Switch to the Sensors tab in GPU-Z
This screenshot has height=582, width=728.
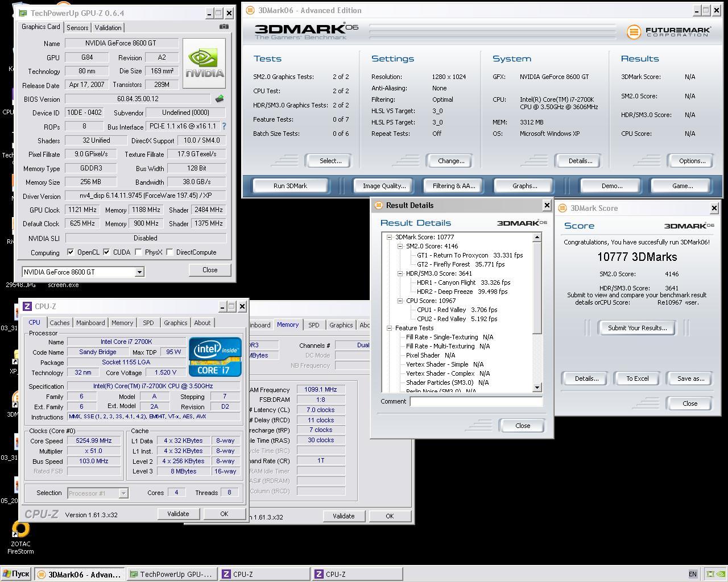tap(77, 28)
